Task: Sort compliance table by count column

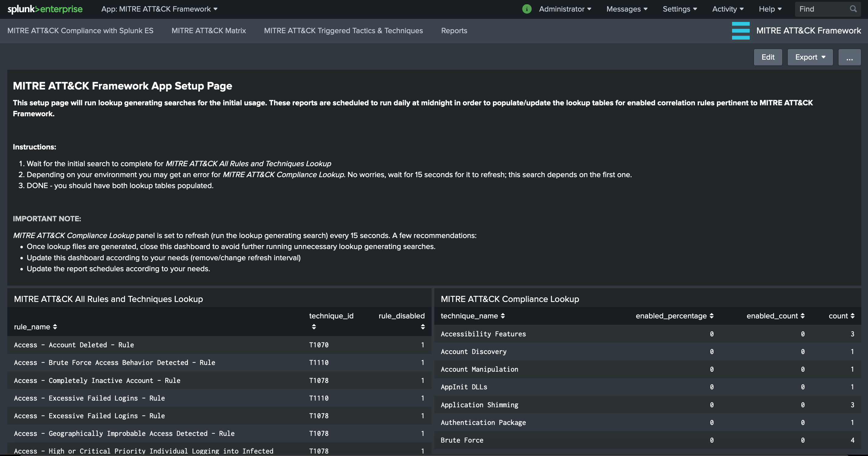Action: point(852,316)
